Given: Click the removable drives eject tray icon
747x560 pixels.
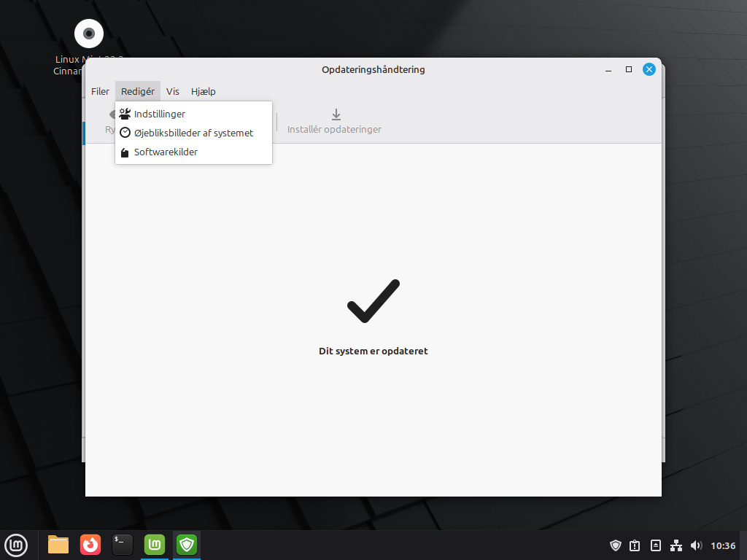Looking at the screenshot, I should [656, 545].
